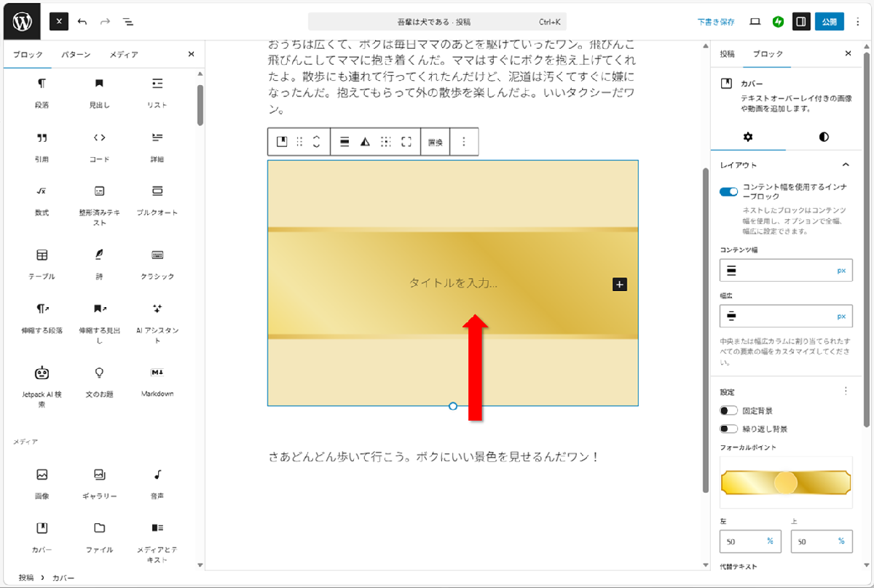
Task: Click the focal point picker circle
Action: coord(785,482)
